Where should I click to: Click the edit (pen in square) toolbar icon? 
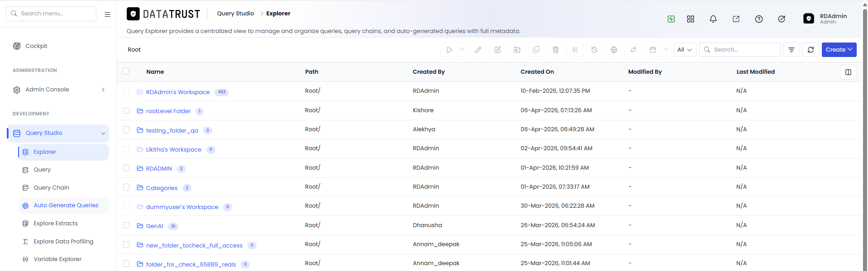[497, 50]
